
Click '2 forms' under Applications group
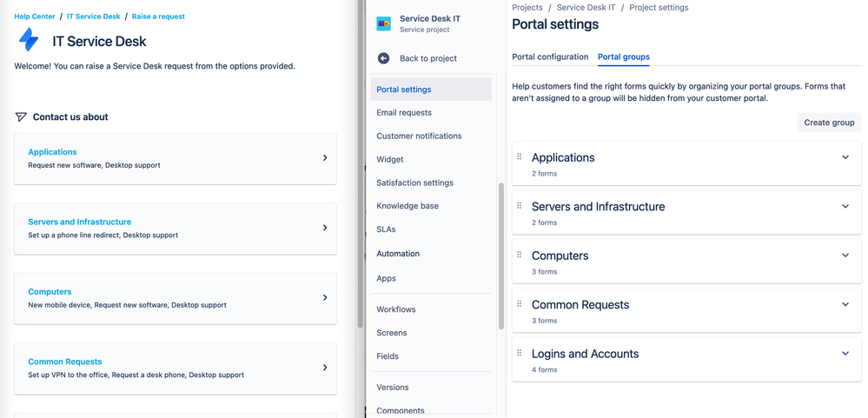pyautogui.click(x=544, y=173)
